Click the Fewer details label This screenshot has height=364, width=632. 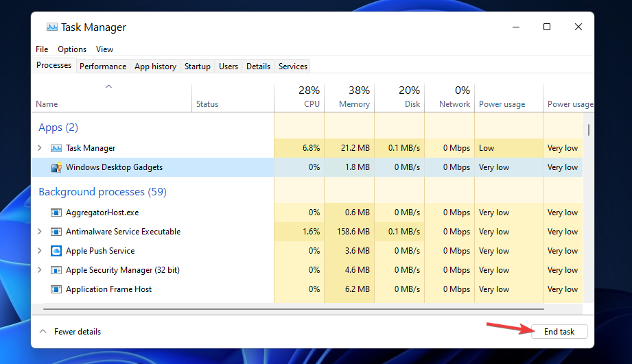(78, 332)
